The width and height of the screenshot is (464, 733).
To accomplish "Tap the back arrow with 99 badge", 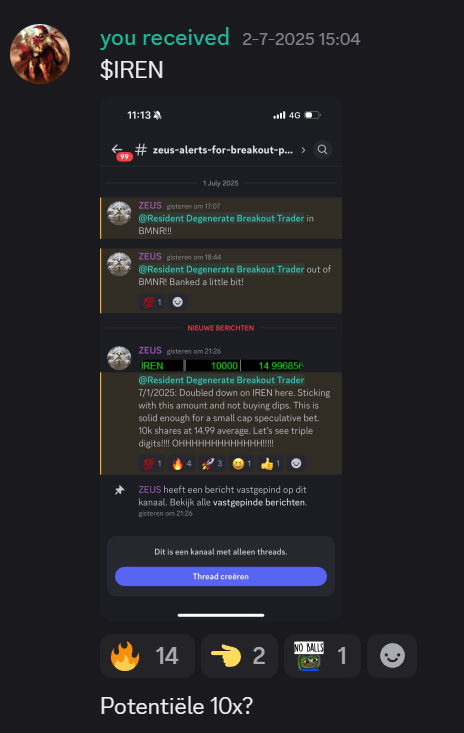I will [x=120, y=151].
